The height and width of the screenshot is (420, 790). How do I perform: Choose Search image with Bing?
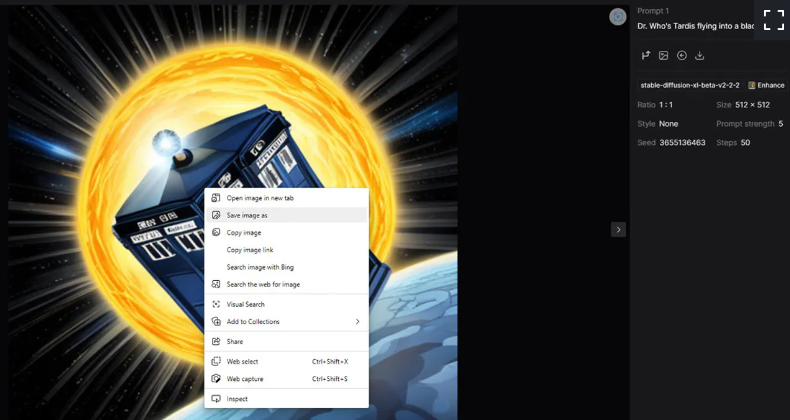[286, 267]
